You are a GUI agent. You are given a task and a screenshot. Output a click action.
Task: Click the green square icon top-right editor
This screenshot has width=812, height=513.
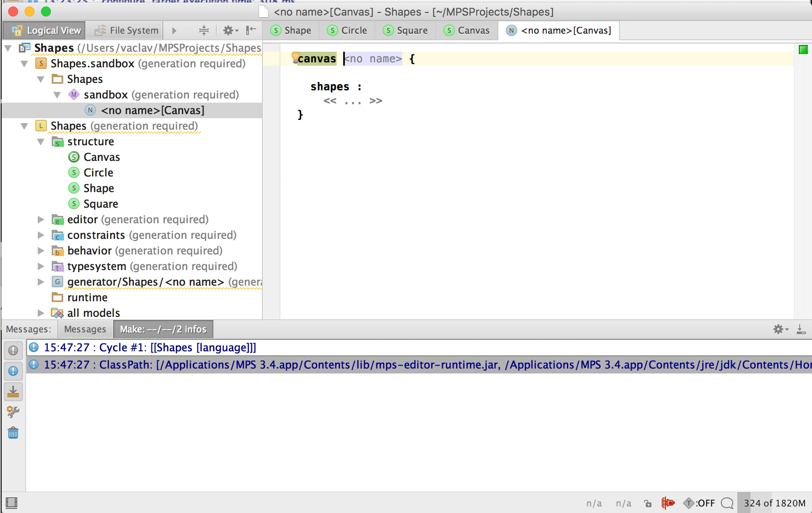click(x=803, y=50)
